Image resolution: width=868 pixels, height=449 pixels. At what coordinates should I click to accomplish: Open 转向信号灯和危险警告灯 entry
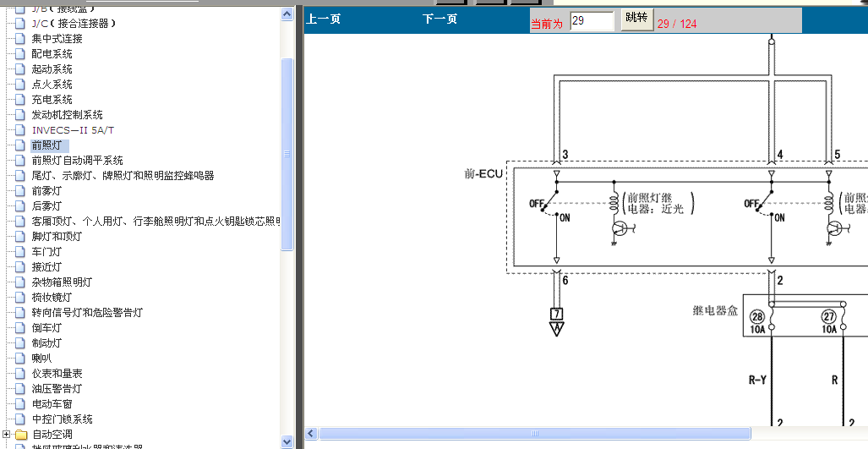point(87,313)
